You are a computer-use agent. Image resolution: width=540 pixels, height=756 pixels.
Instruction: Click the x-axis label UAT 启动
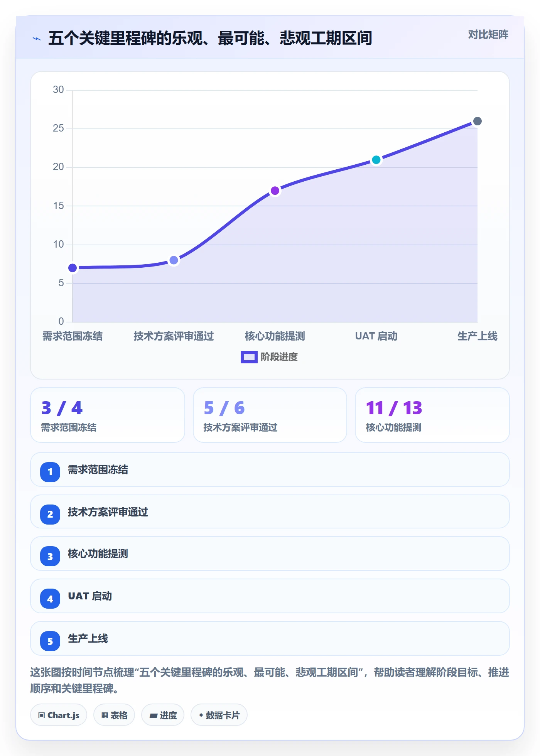click(x=376, y=336)
